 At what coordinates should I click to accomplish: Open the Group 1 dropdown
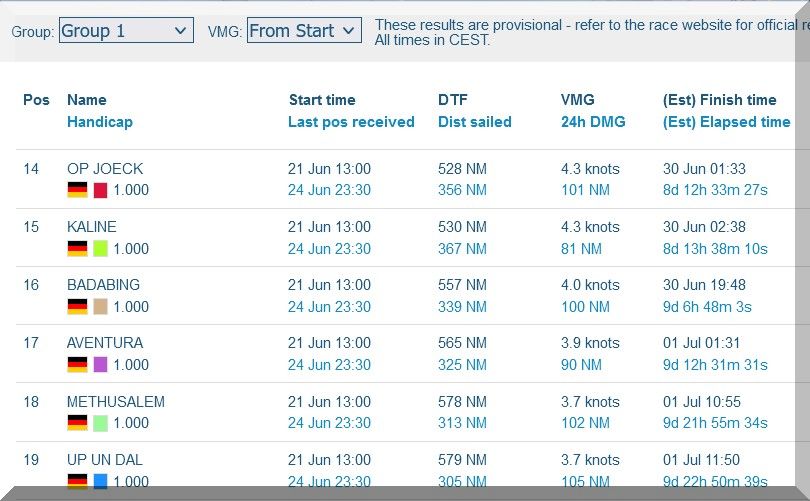(125, 31)
